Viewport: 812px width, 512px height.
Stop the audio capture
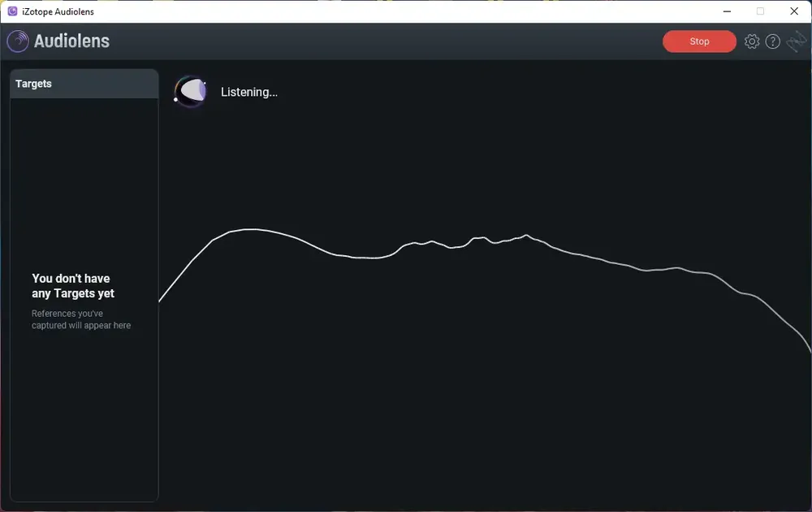point(699,41)
